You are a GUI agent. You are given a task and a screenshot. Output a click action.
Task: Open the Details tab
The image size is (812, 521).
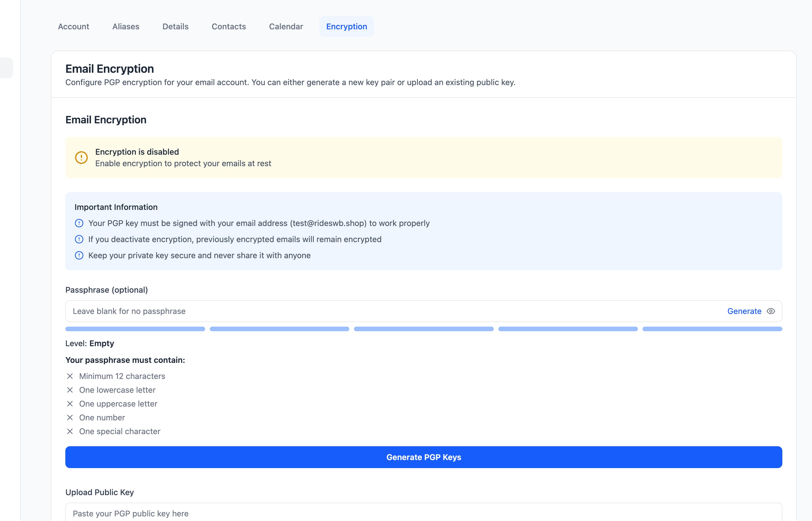point(175,27)
